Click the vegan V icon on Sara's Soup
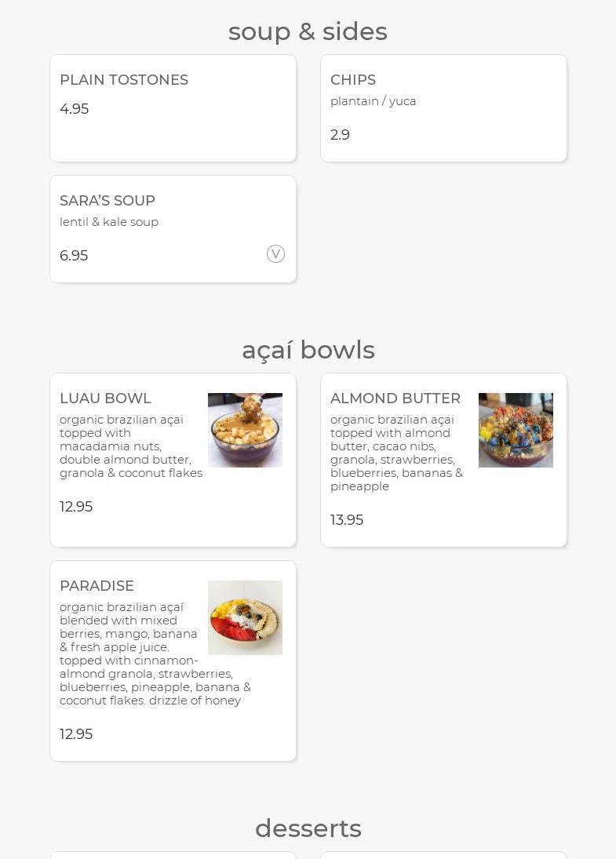Screen dimensions: 616x859 (275, 254)
